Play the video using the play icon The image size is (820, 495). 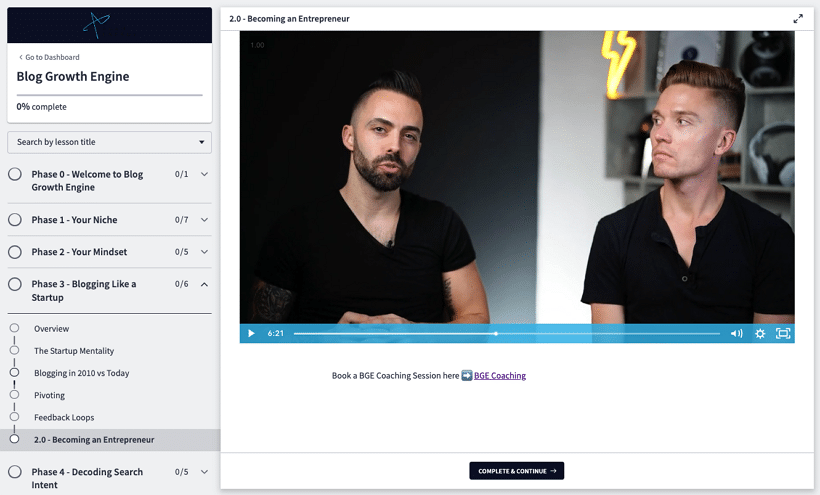(251, 333)
